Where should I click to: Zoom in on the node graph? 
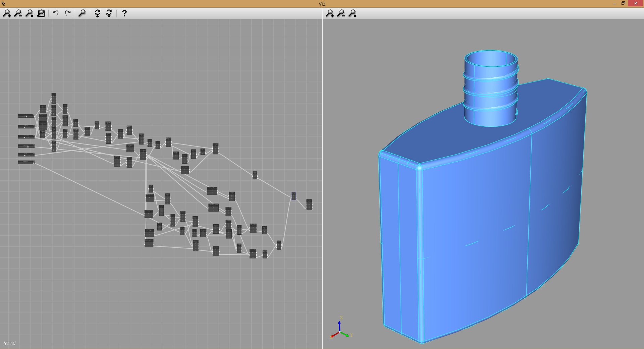pyautogui.click(x=7, y=13)
